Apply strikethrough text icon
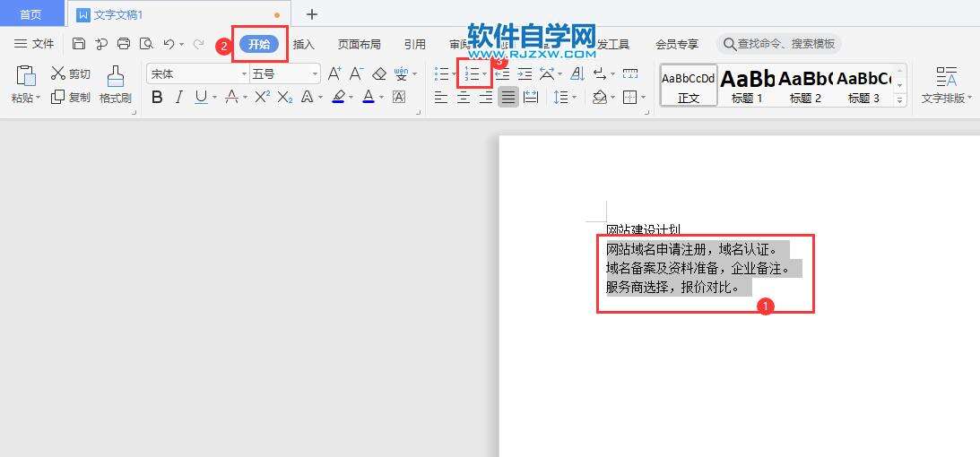This screenshot has width=980, height=457. pyautogui.click(x=232, y=97)
